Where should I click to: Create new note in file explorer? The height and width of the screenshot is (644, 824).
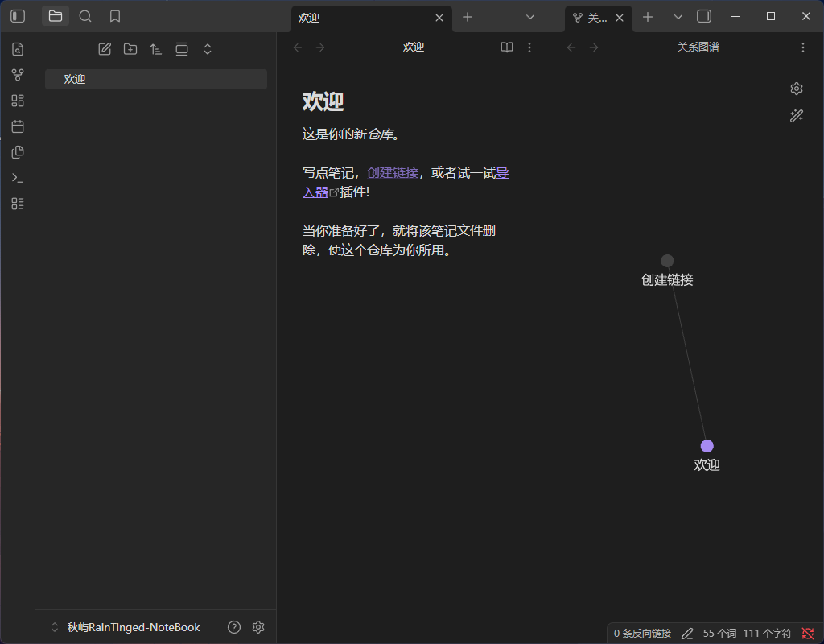[105, 49]
